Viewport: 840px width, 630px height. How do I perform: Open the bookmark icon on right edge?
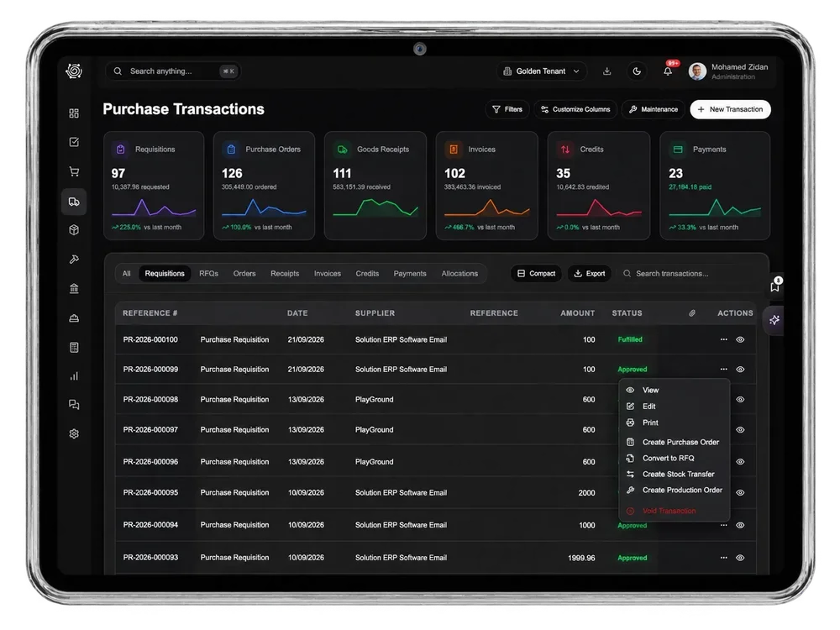pos(775,286)
